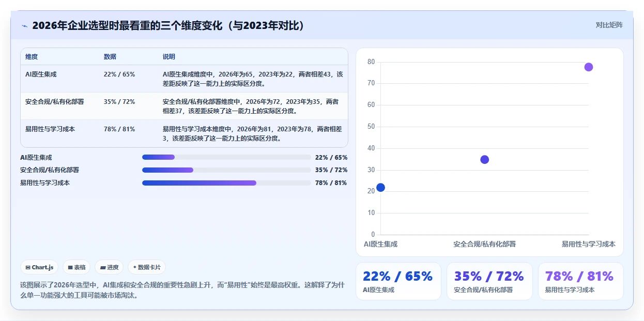The image size is (644, 321).
Task: Click the 22% / 65% table data cell
Action: (119, 74)
